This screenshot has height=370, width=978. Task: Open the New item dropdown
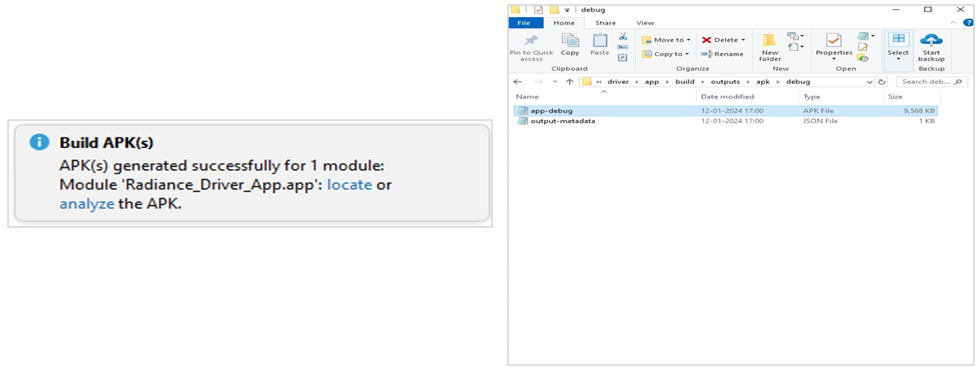(x=795, y=36)
